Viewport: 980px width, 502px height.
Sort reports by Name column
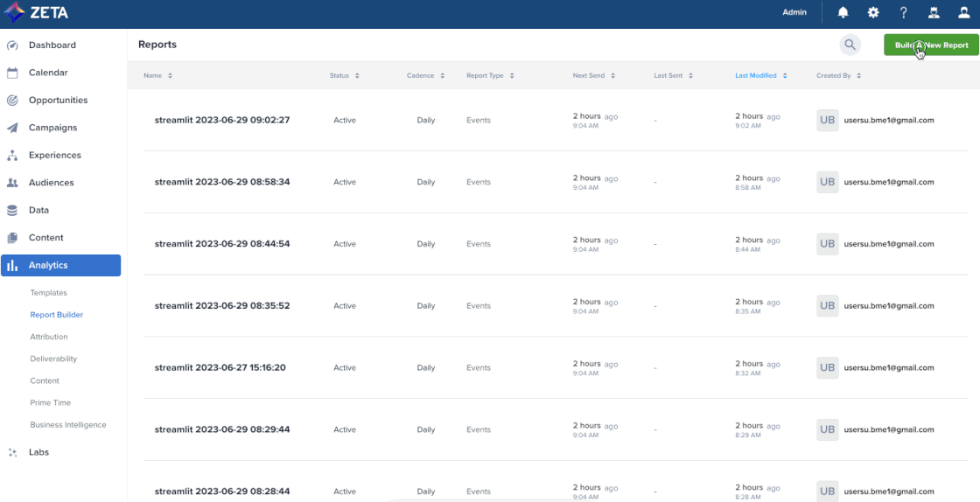157,76
